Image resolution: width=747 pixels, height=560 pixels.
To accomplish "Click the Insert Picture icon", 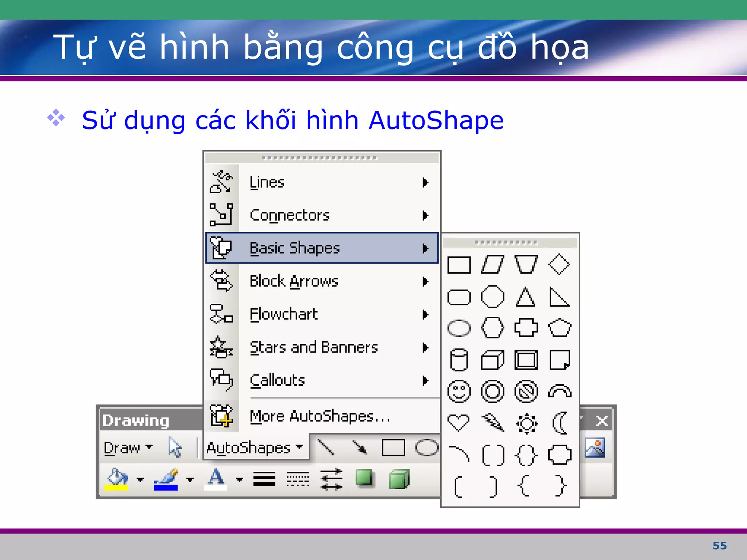I will pos(595,447).
